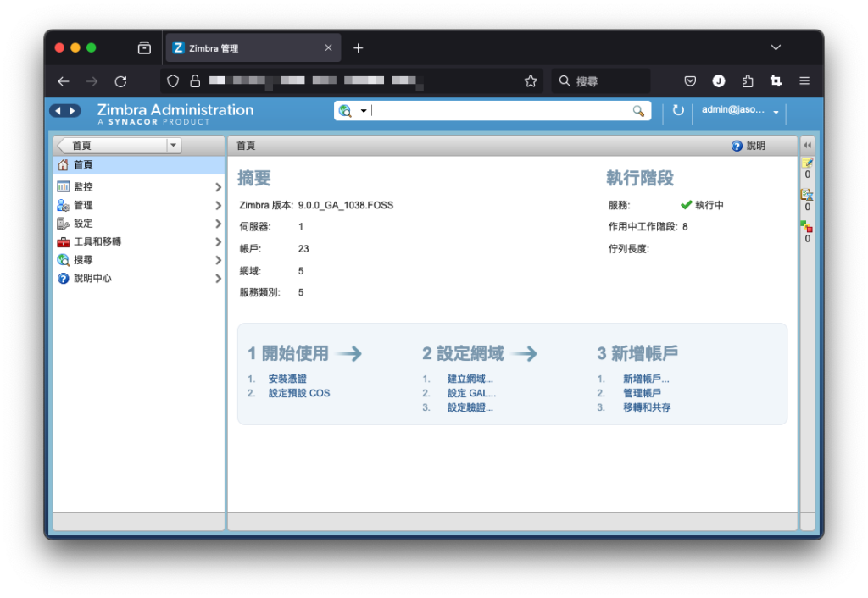This screenshot has width=868, height=598.
Task: Open the 管理 manage section
Action: click(x=83, y=205)
